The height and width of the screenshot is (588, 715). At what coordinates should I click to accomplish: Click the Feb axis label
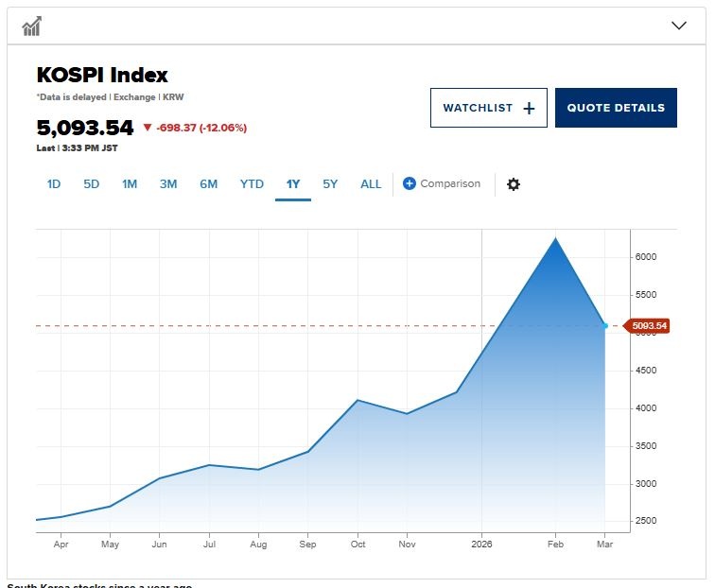click(x=555, y=545)
